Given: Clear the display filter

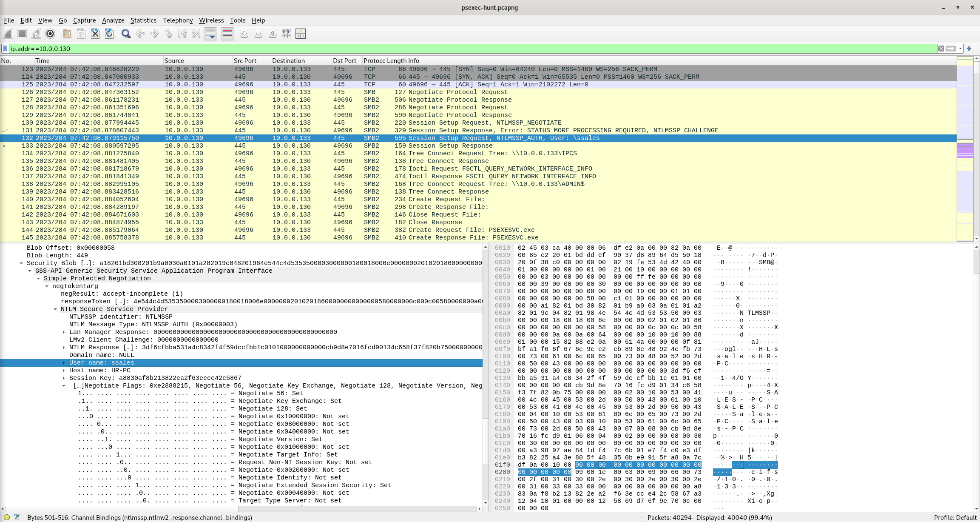Looking at the screenshot, I should click(941, 48).
